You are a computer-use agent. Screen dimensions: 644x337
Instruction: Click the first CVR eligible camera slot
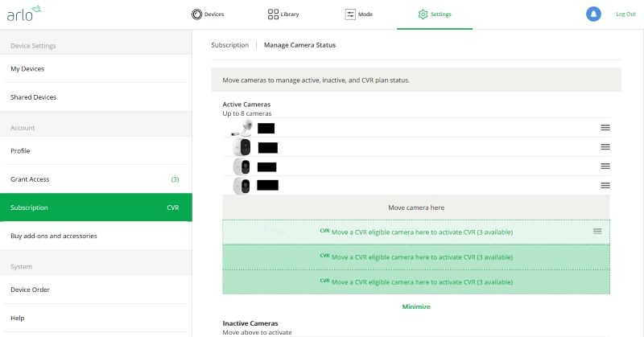[416, 232]
